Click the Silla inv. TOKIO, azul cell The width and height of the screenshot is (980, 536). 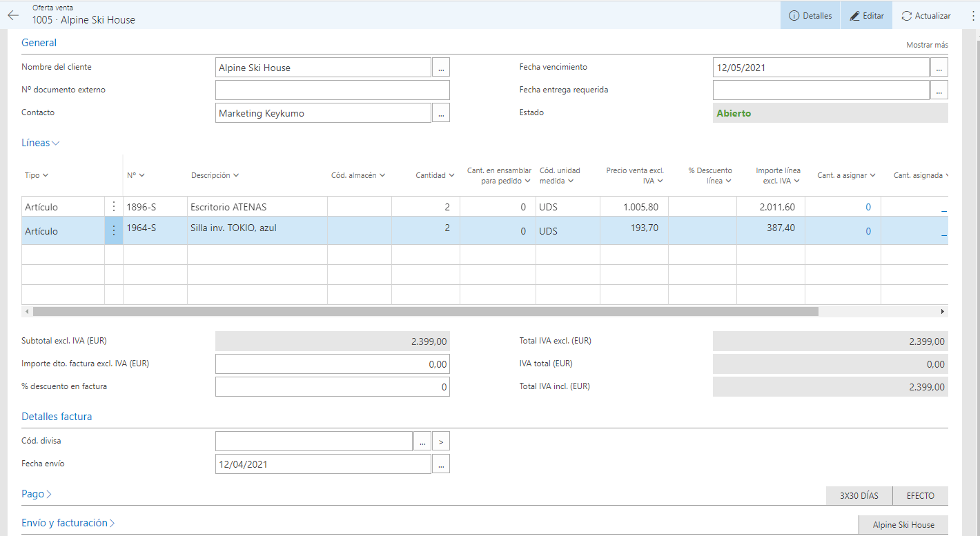[257, 230]
